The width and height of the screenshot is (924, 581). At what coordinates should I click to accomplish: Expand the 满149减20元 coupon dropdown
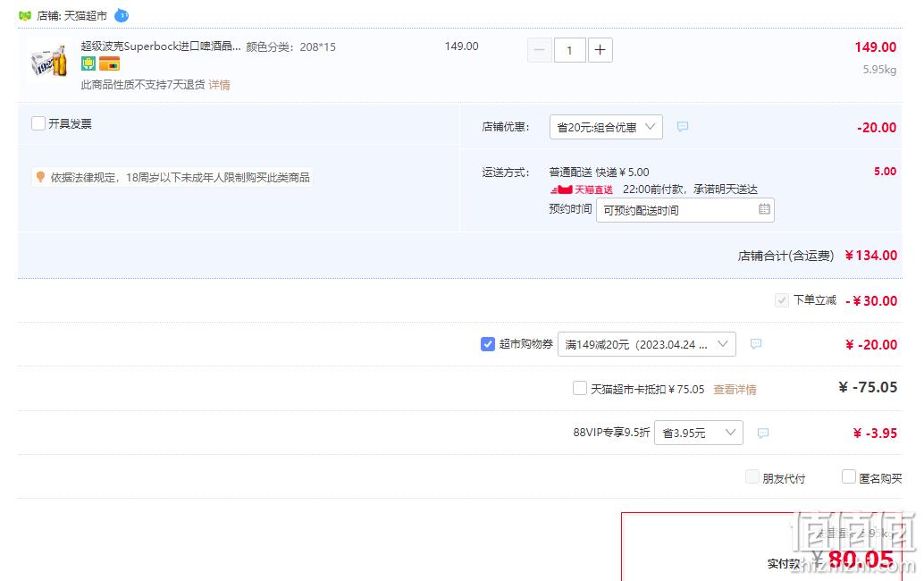coord(646,344)
